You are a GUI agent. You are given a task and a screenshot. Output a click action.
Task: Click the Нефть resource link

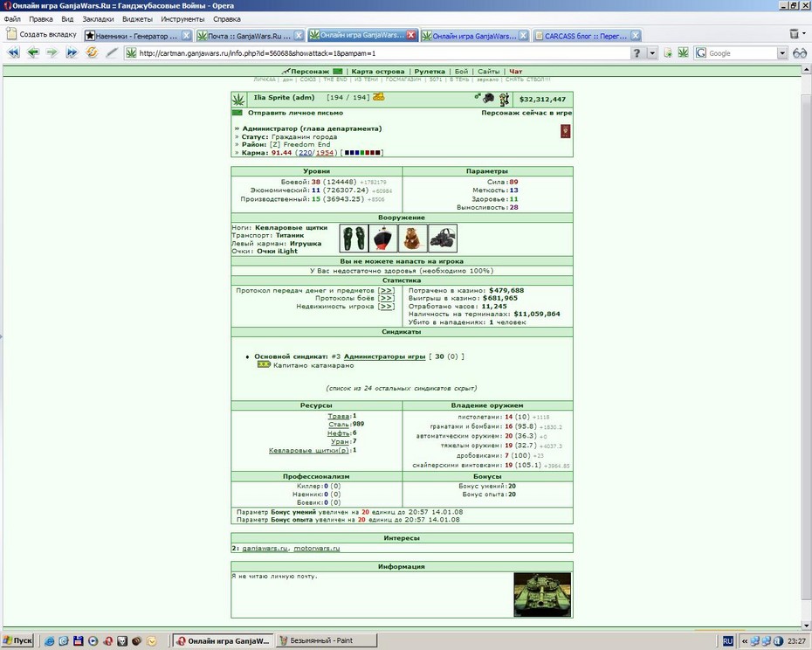click(x=338, y=432)
